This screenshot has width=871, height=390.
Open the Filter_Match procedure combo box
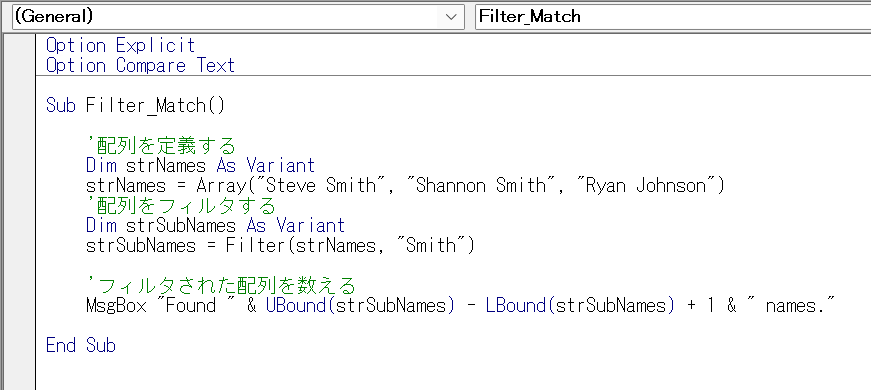[x=673, y=17]
